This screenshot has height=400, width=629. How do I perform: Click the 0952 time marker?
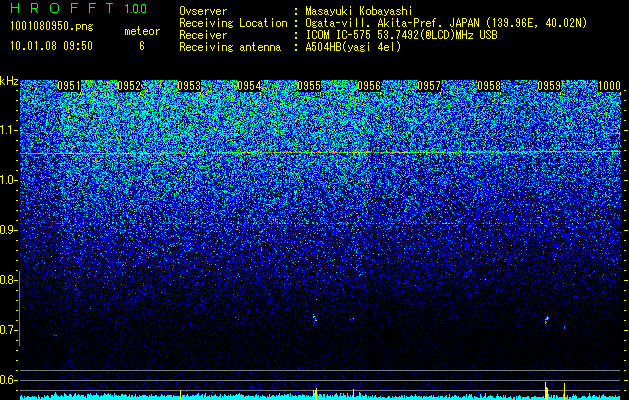(x=129, y=86)
